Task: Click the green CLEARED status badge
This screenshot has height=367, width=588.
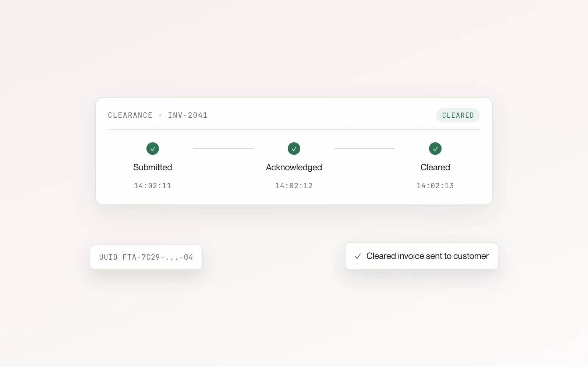Action: pyautogui.click(x=458, y=115)
